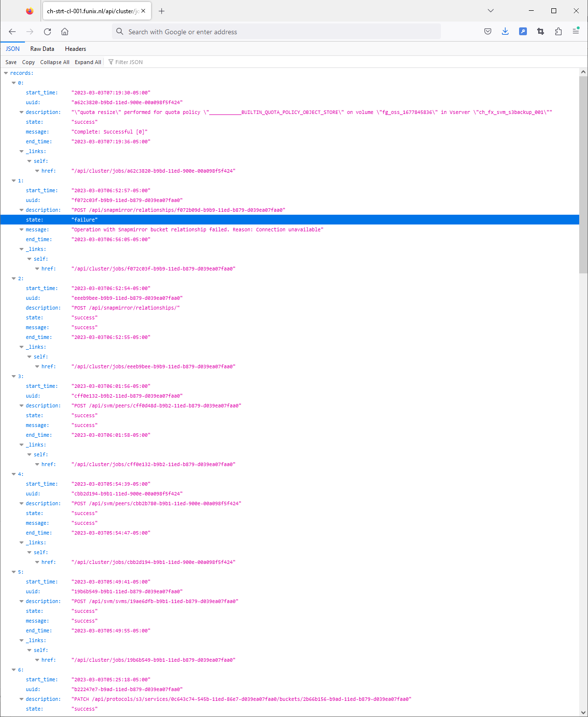This screenshot has width=588, height=717.
Task: Collapse the records root node
Action: point(6,73)
